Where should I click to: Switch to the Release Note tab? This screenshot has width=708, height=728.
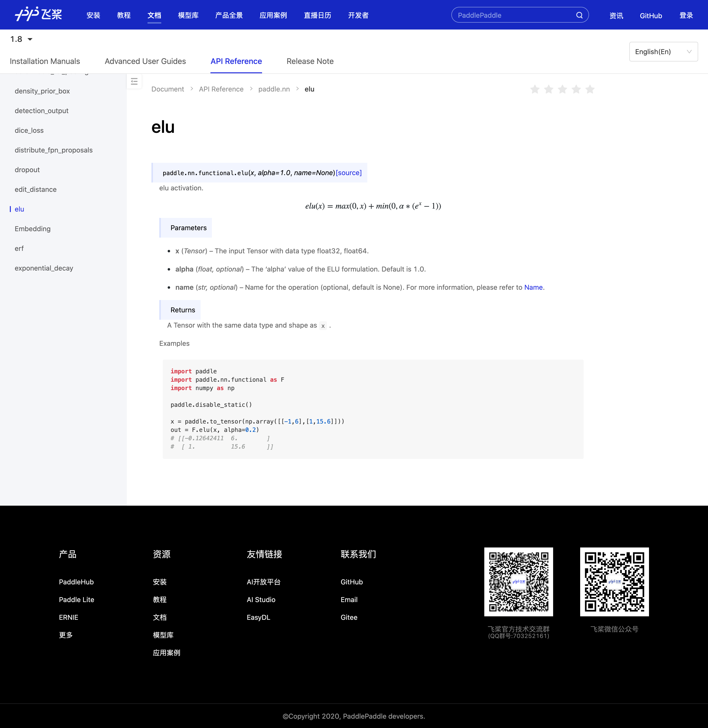point(310,61)
